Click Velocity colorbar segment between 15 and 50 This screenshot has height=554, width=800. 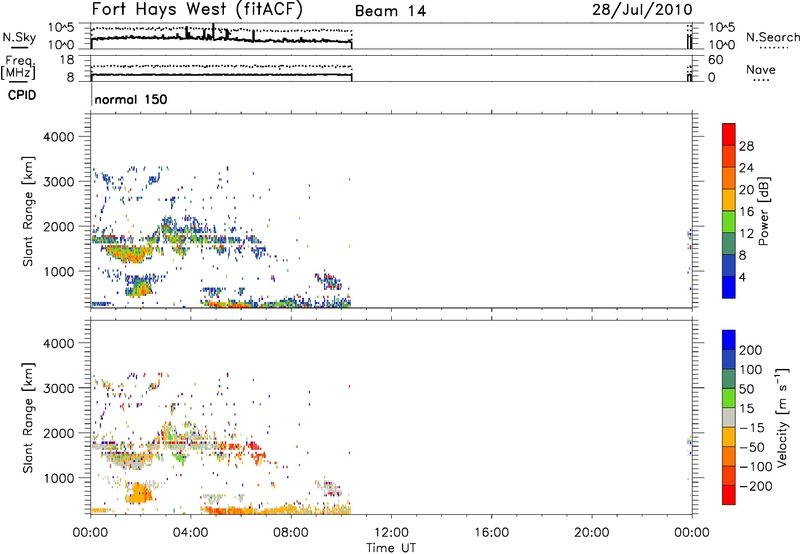click(x=729, y=398)
